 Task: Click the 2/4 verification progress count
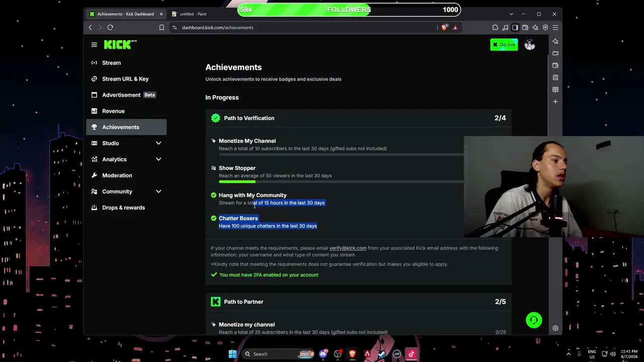(x=500, y=118)
